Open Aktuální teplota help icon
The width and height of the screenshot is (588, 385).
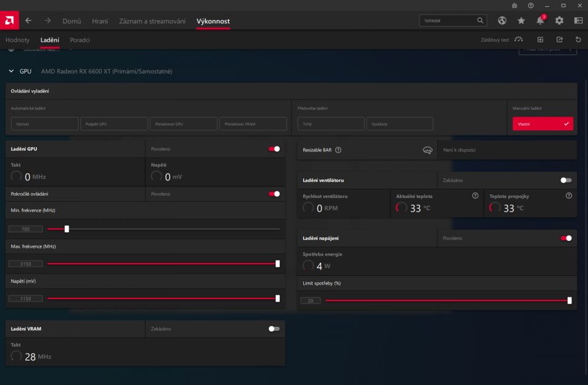coord(475,196)
